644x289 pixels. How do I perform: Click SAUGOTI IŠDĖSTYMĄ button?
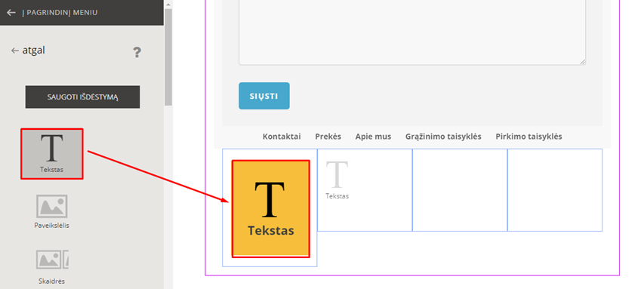pyautogui.click(x=82, y=97)
